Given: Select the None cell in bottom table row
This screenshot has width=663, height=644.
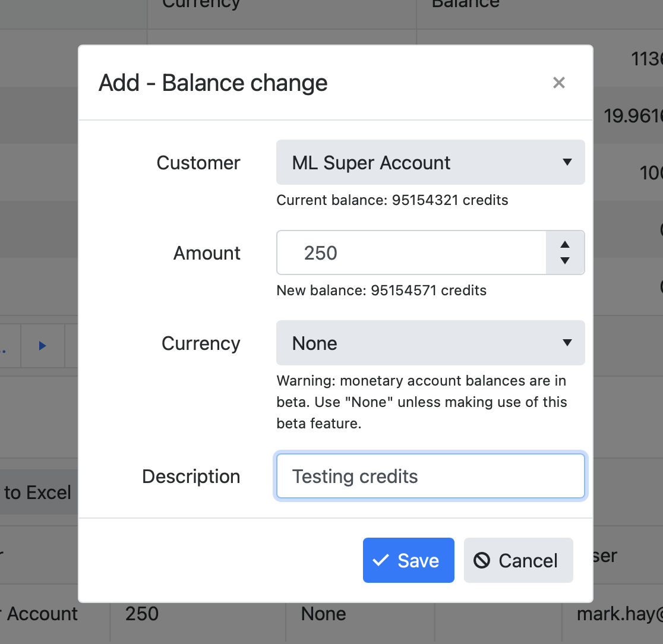Looking at the screenshot, I should click(x=323, y=614).
